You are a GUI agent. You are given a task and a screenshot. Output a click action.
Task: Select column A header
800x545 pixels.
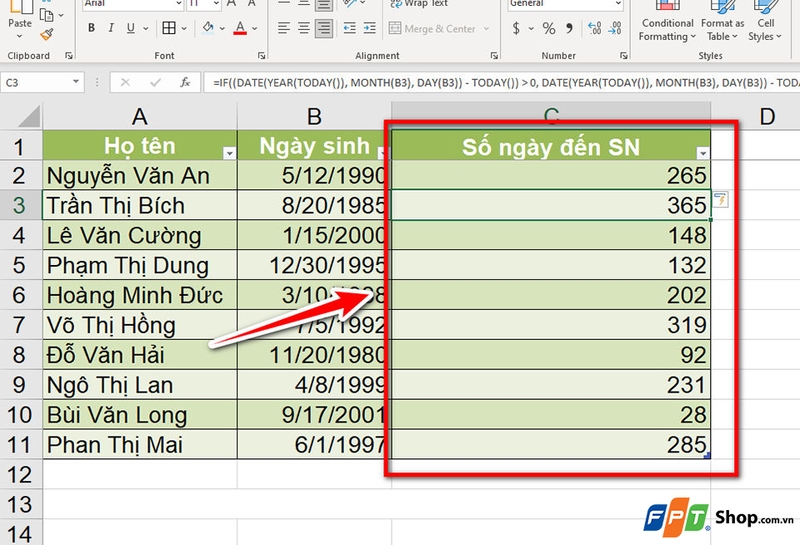[x=140, y=116]
